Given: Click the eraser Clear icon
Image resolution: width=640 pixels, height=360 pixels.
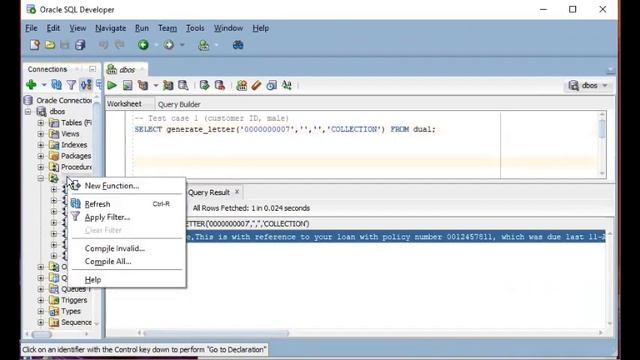Looking at the screenshot, I should [x=256, y=85].
